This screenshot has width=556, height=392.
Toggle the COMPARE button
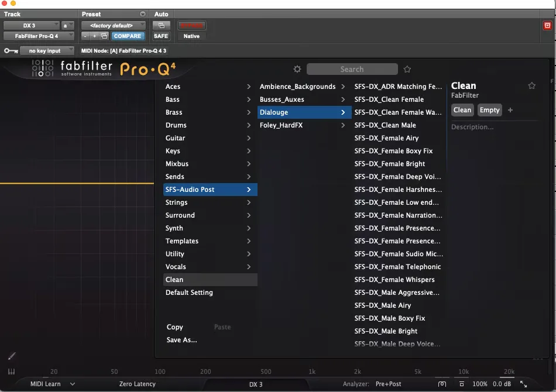128,36
